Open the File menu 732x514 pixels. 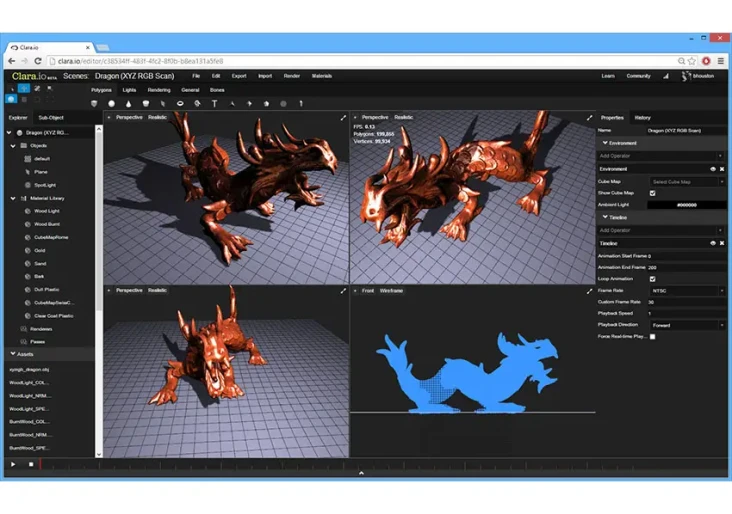[196, 76]
